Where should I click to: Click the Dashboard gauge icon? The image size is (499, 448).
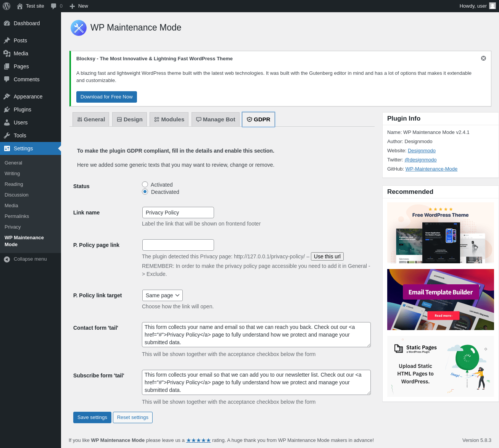click(x=7, y=23)
